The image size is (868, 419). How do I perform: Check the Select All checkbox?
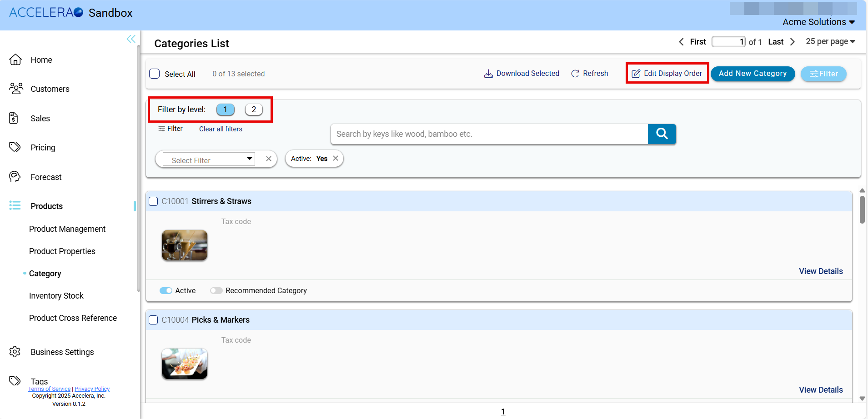coord(155,73)
